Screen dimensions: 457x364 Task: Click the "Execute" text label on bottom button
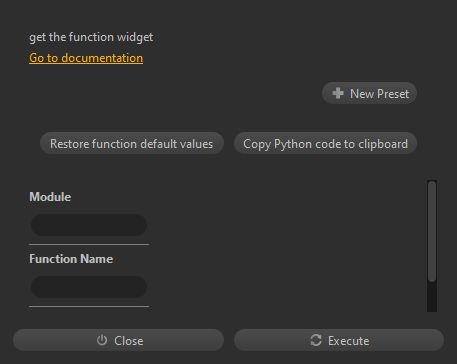[x=348, y=341]
